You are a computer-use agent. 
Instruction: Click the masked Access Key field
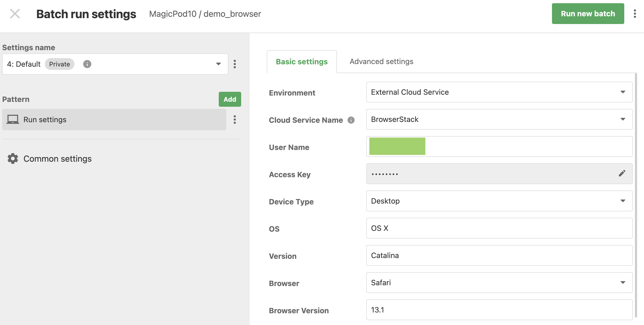[x=499, y=174]
